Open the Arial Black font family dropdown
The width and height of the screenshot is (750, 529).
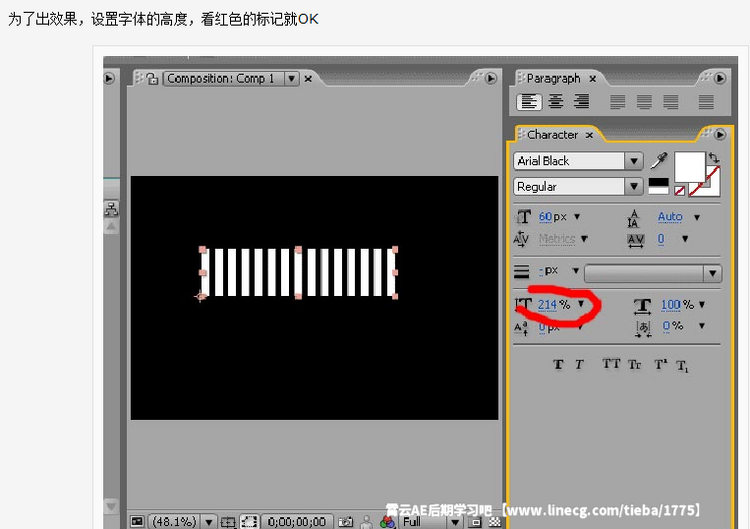tap(633, 161)
